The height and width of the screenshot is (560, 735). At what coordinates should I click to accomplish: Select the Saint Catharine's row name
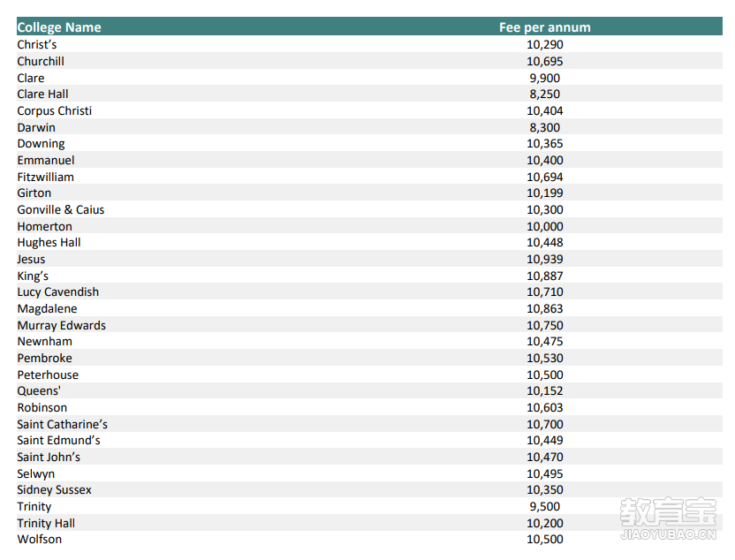(x=63, y=424)
